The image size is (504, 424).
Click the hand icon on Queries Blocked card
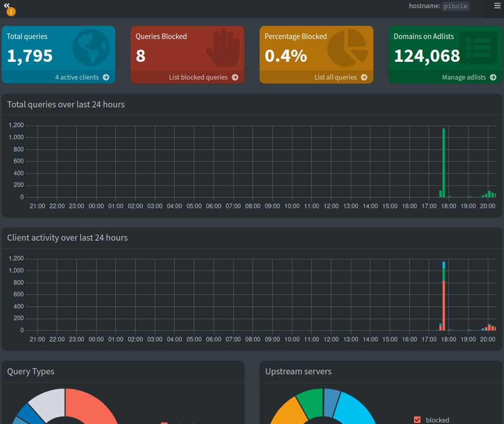pos(224,48)
